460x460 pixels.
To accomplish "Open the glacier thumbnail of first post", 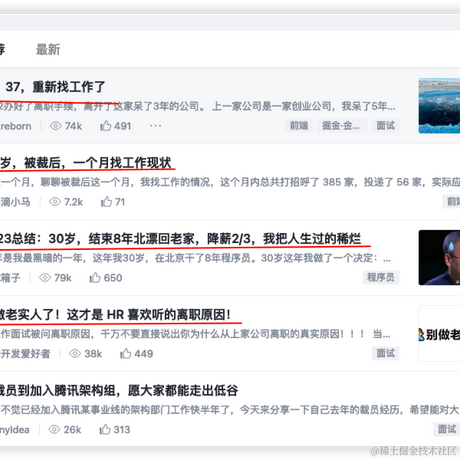I will (439, 106).
